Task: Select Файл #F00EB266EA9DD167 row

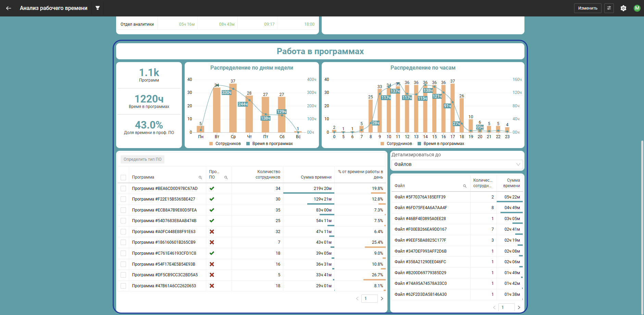Action: [457, 229]
